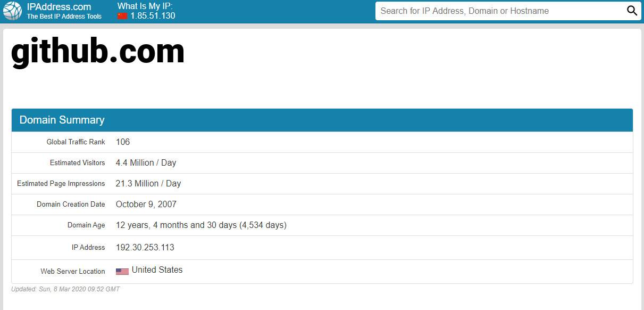
Task: Click the github.com page heading
Action: (98, 52)
